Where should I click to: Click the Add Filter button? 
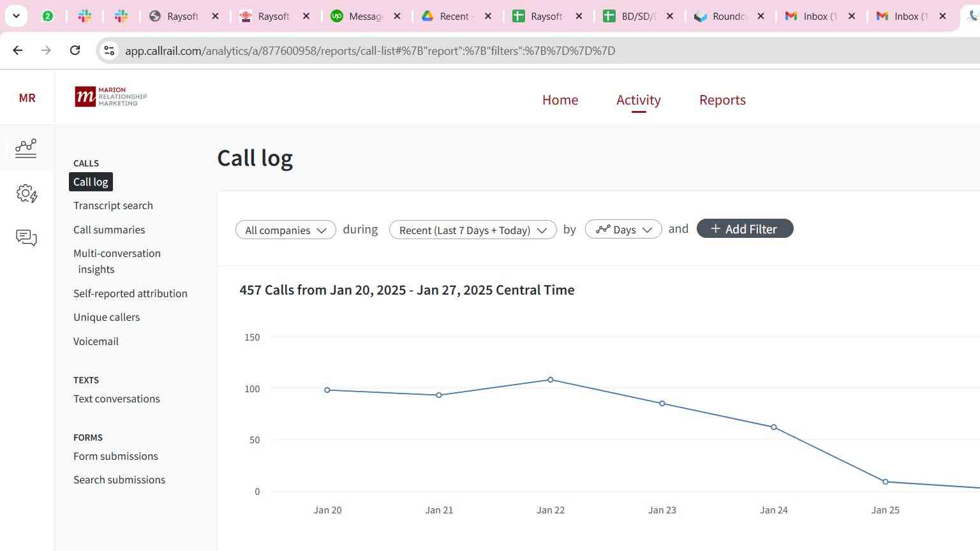pyautogui.click(x=745, y=229)
